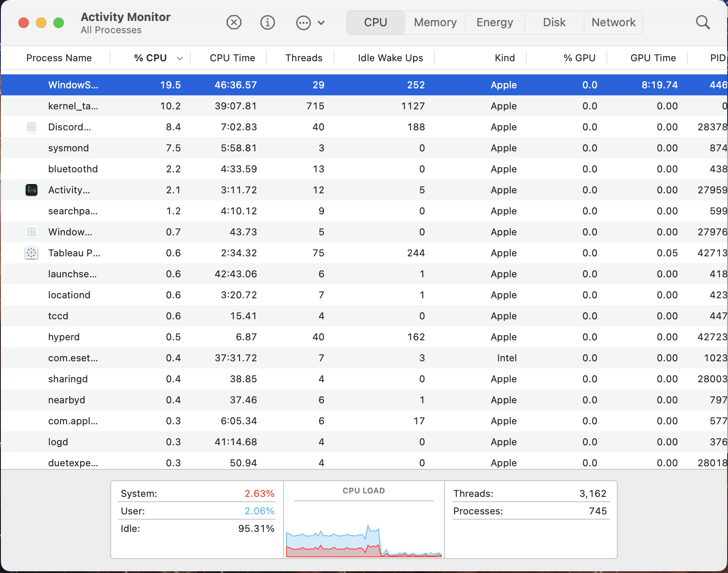Click the ellipsis more options icon
The width and height of the screenshot is (728, 573).
(303, 23)
